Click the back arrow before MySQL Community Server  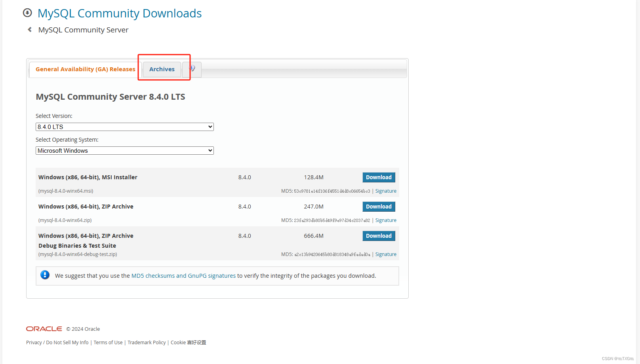tap(30, 30)
